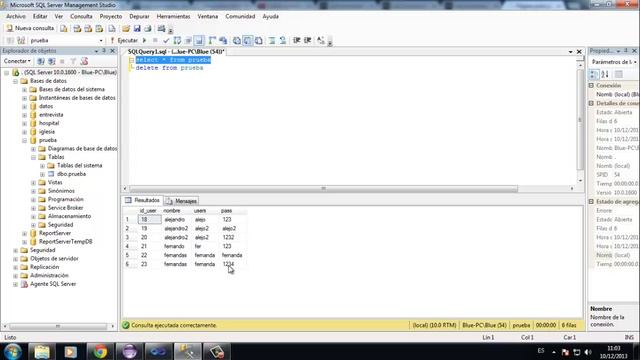Open the Conectar dropdown in Object Explorer
Viewport: 640px width, 360px height.
[x=17, y=61]
